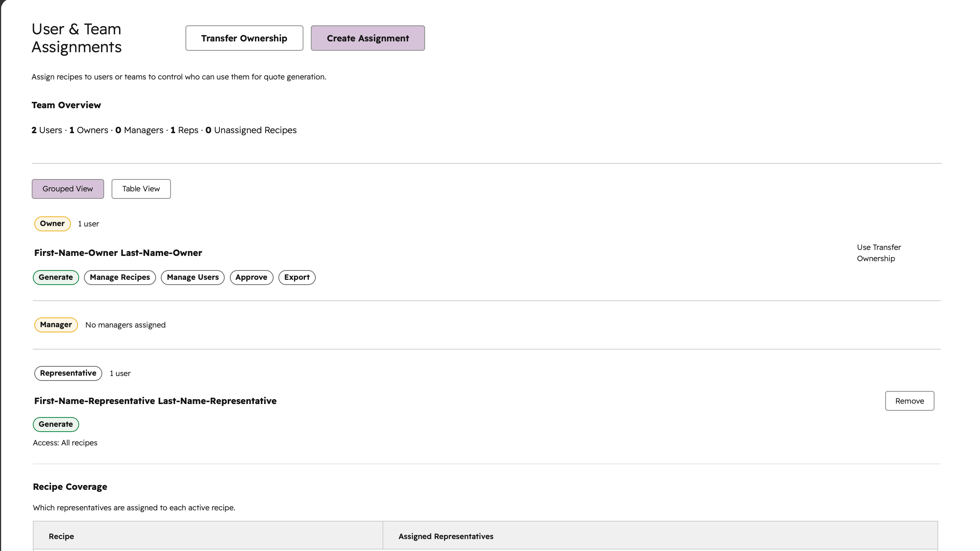980x551 pixels.
Task: Click the User & Team Assignments title
Action: coord(77,38)
